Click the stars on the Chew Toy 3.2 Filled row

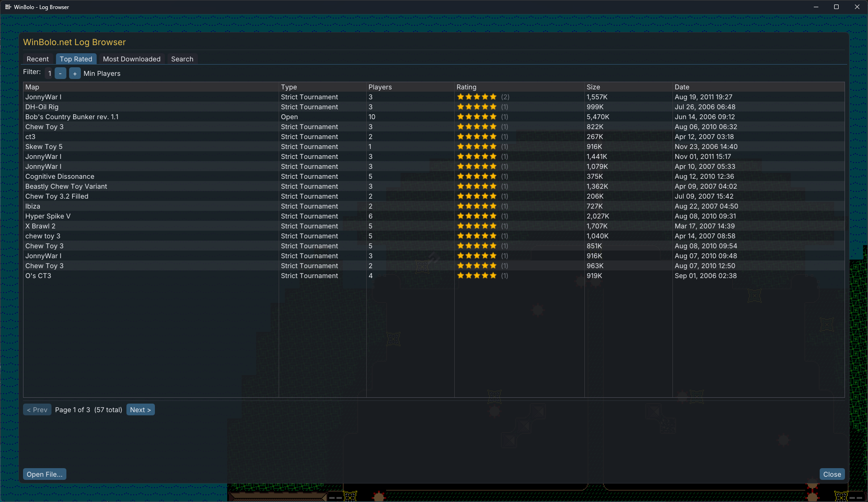point(477,196)
